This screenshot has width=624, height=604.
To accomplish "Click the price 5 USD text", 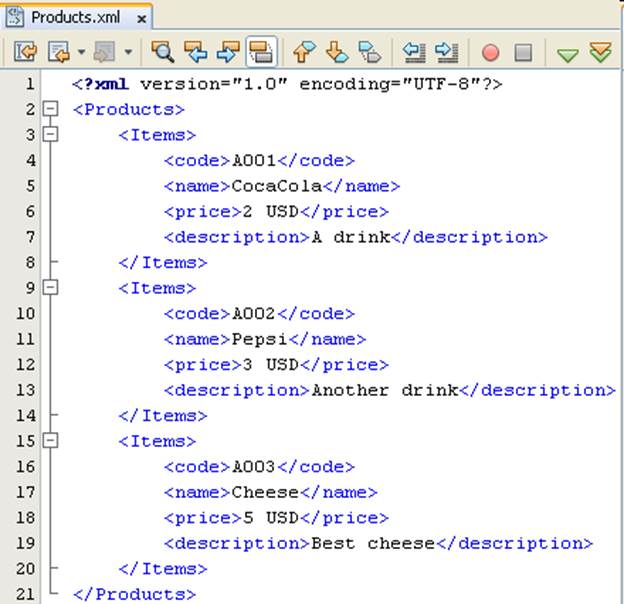I will [270, 518].
